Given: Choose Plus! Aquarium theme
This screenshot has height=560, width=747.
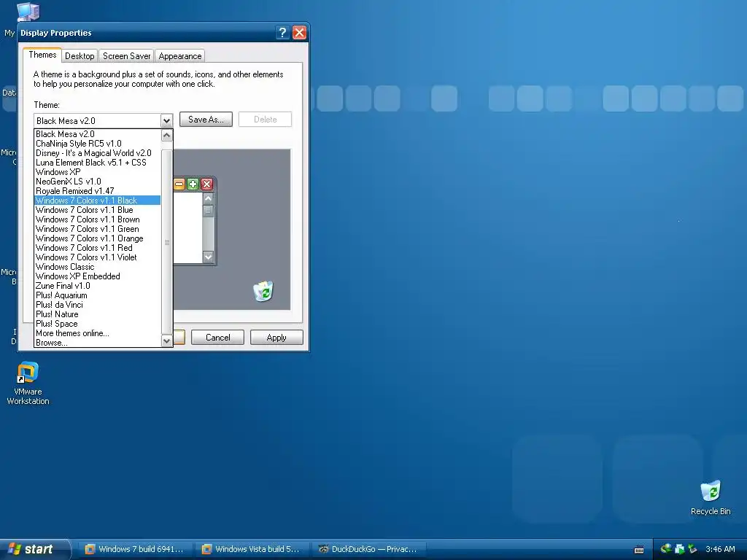Looking at the screenshot, I should click(x=97, y=295).
